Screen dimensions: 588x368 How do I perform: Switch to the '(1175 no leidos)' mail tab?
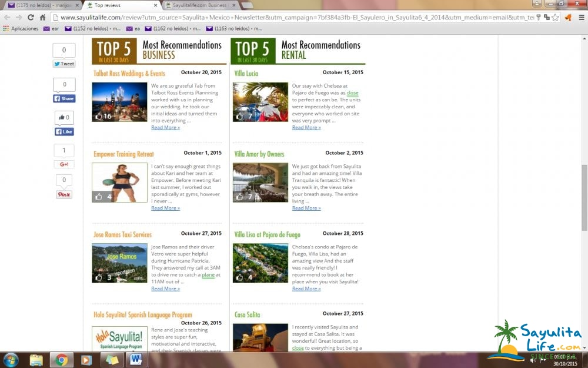[x=43, y=5]
